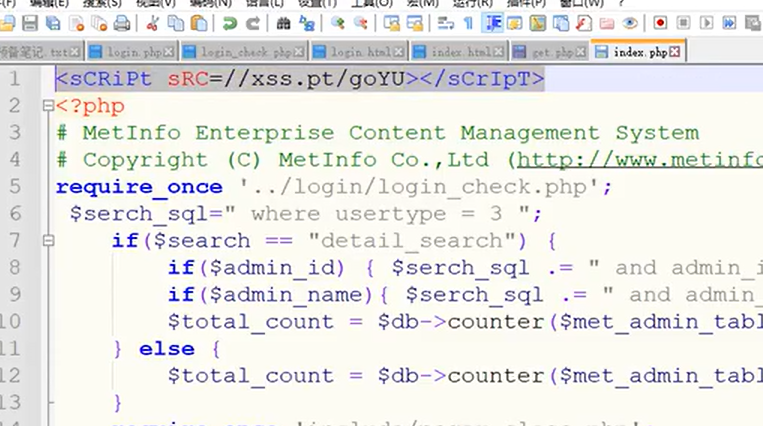763x426 pixels.
Task: Open the Function List icon
Action: (583, 23)
